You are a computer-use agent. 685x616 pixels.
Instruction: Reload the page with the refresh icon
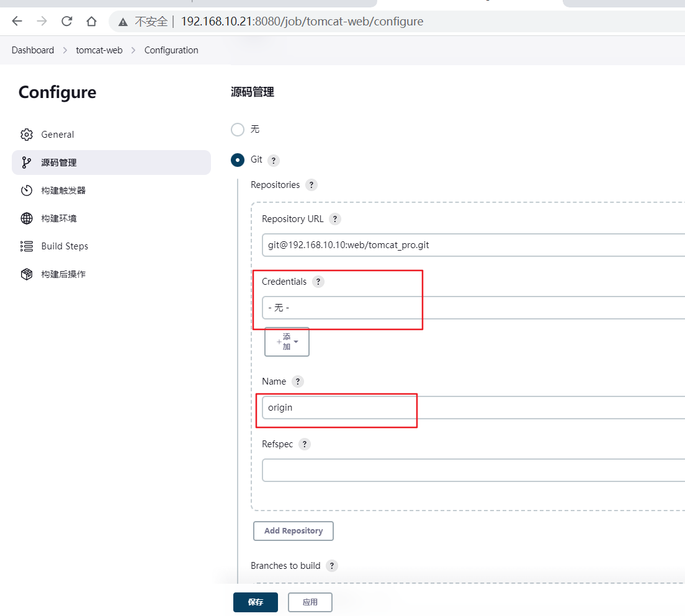point(67,21)
